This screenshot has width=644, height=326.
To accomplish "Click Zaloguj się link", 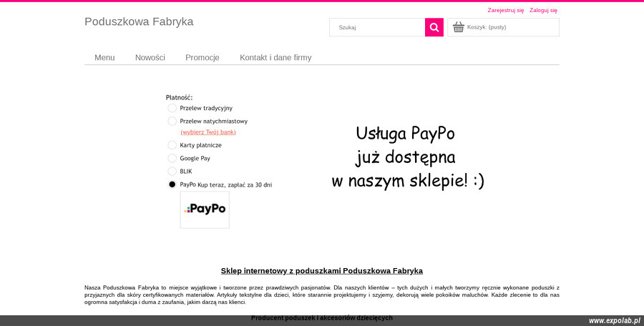I will coord(543,10).
